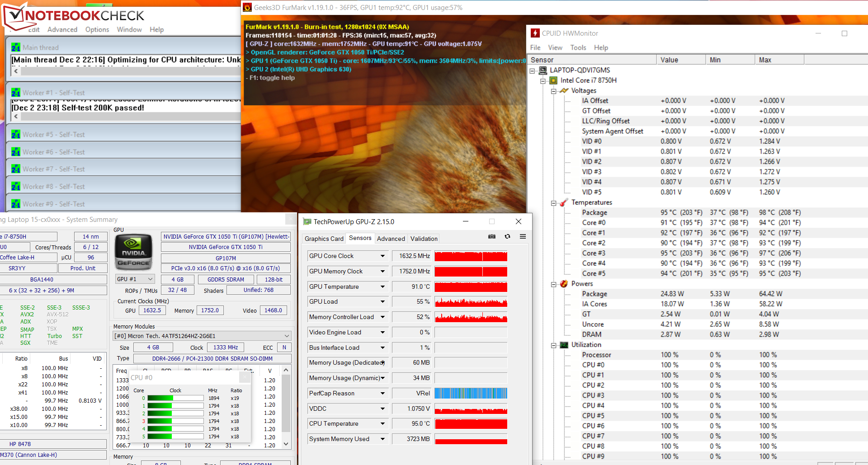Open the HWMonitor File menu
Image resolution: width=868 pixels, height=465 pixels.
click(535, 47)
